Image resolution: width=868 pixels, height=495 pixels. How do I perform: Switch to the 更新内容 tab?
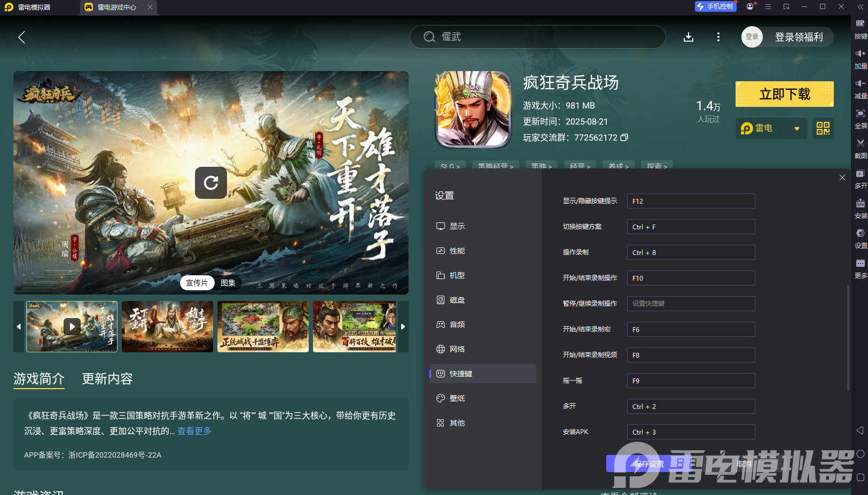click(107, 379)
